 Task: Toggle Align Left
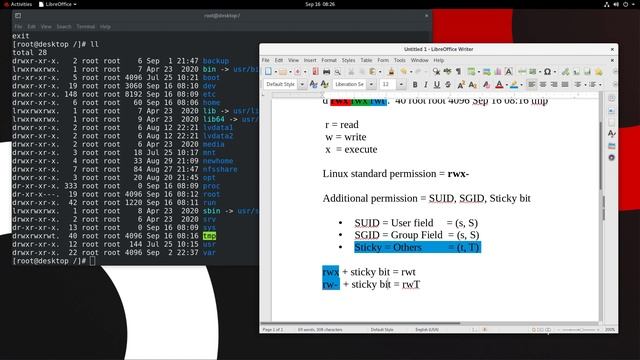click(x=531, y=84)
